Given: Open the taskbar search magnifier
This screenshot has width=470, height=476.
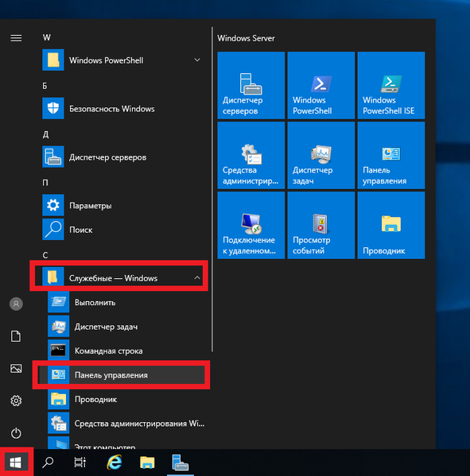Looking at the screenshot, I should [48, 462].
